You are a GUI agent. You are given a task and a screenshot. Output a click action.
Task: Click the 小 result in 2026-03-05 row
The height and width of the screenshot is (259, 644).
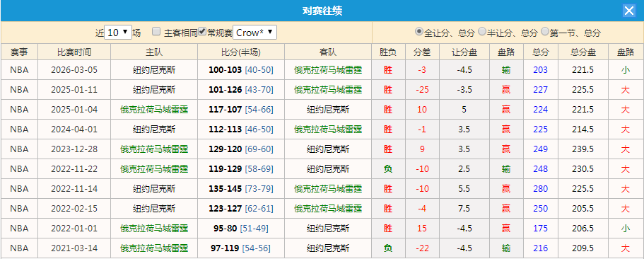click(626, 70)
